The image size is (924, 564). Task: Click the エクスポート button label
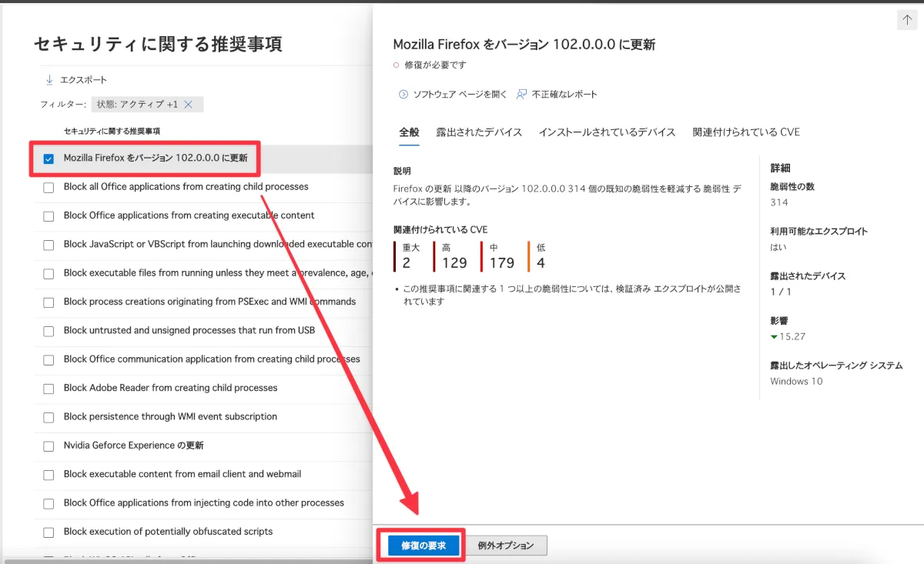coord(84,80)
